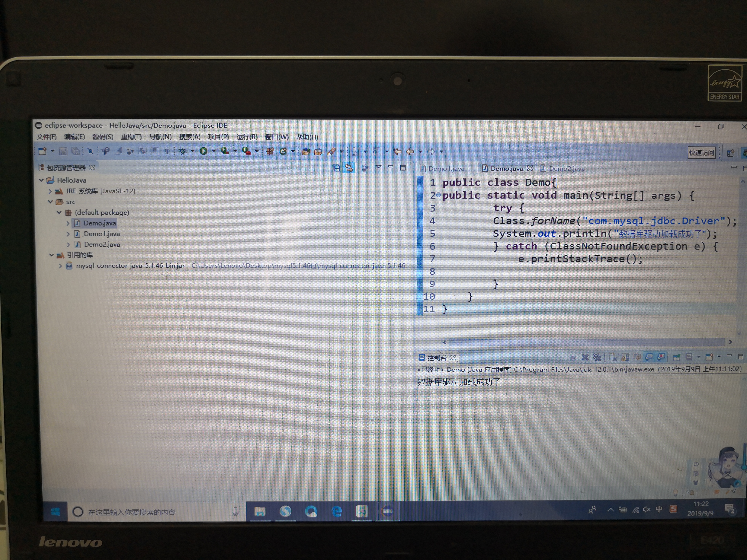This screenshot has height=560, width=747.
Task: Jump to Last Edit Location icon
Action: pos(397,151)
